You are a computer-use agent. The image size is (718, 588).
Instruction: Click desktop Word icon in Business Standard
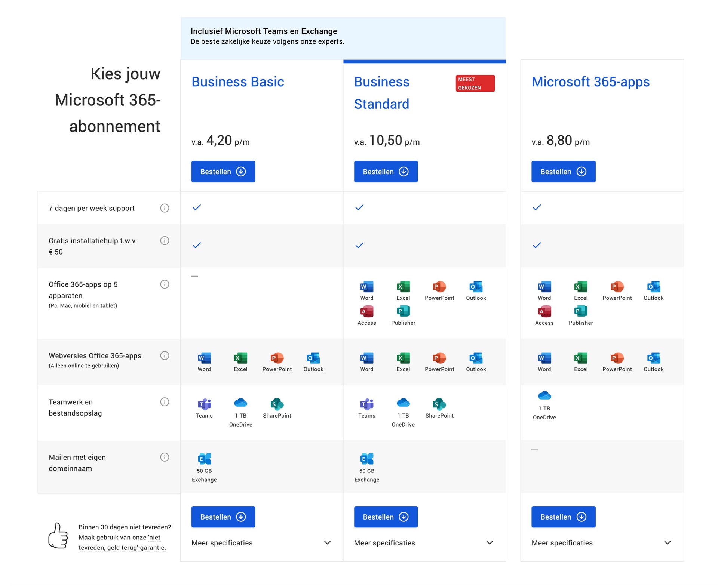point(367,287)
